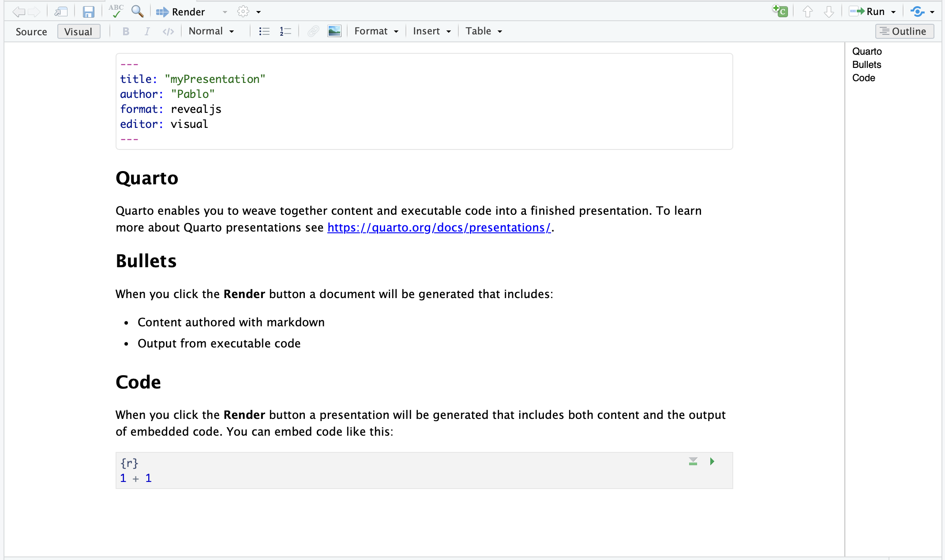The height and width of the screenshot is (560, 945).
Task: Insert a numbered list
Action: point(285,31)
